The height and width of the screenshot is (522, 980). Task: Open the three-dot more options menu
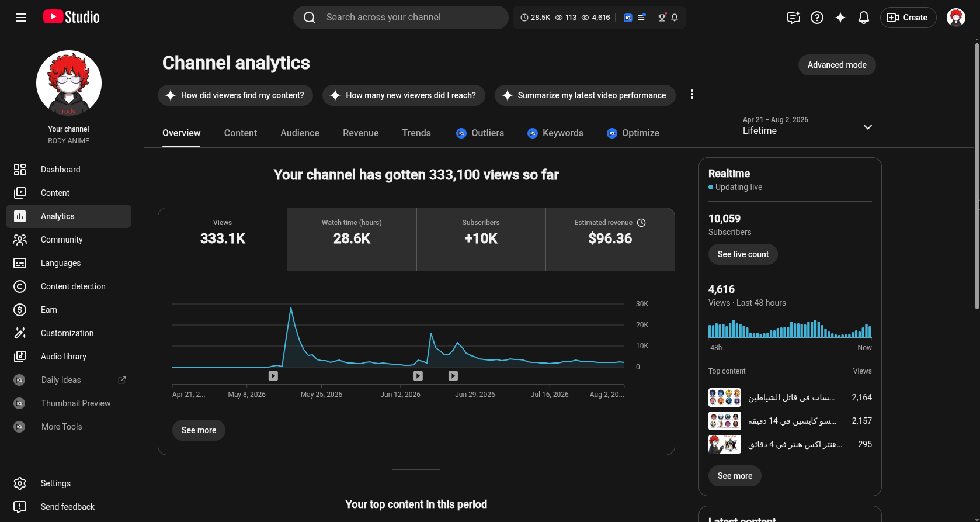pos(692,95)
